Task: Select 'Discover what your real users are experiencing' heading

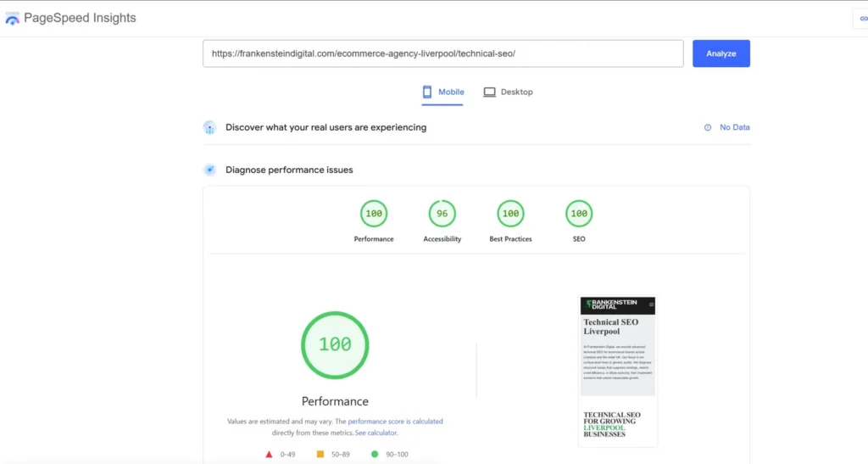Action: [326, 127]
